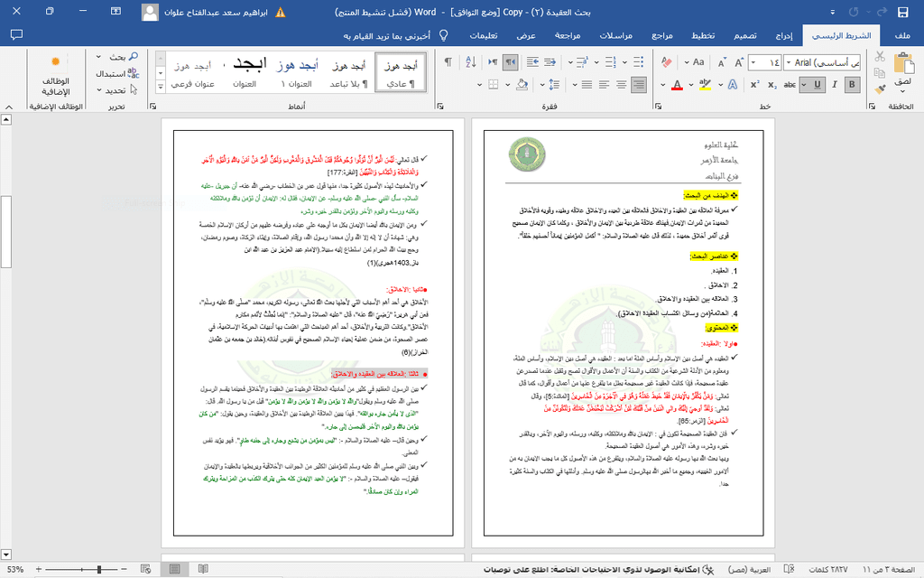Open Font dialog launcher
Image resolution: width=924 pixels, height=578 pixels.
tap(658, 107)
